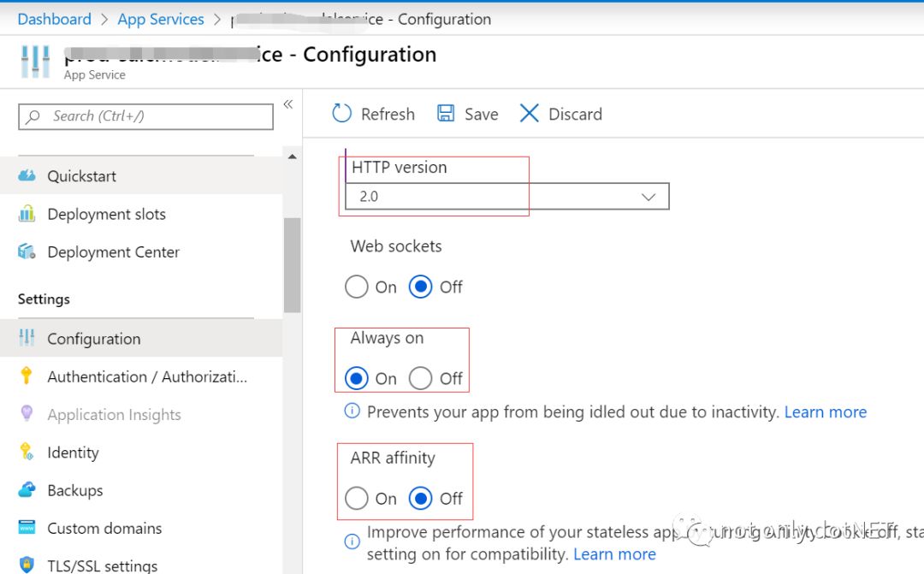Select ARR affinity Off radio button

point(420,499)
